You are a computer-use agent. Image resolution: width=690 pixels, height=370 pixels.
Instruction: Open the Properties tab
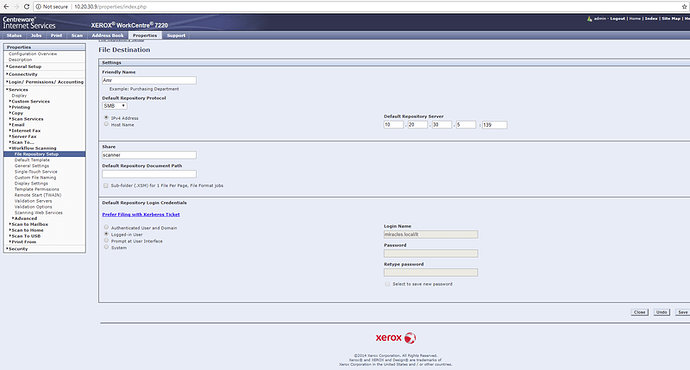point(145,35)
